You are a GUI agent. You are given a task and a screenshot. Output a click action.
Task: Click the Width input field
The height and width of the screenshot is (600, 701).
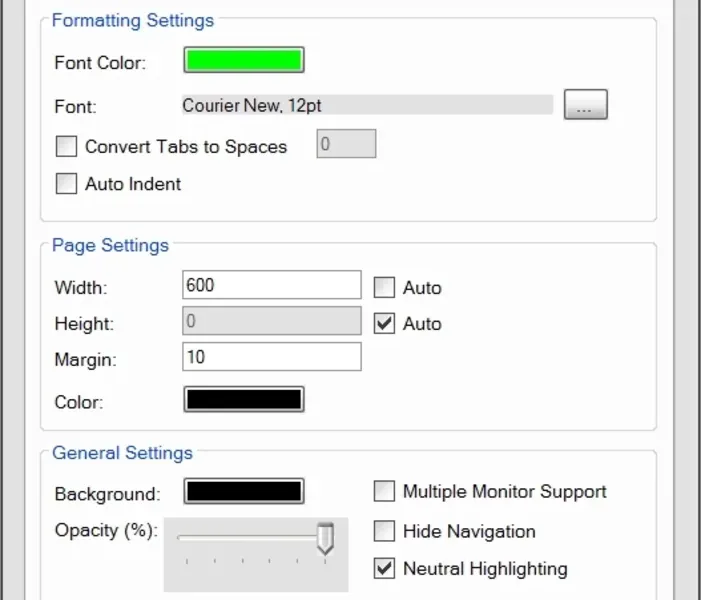272,285
